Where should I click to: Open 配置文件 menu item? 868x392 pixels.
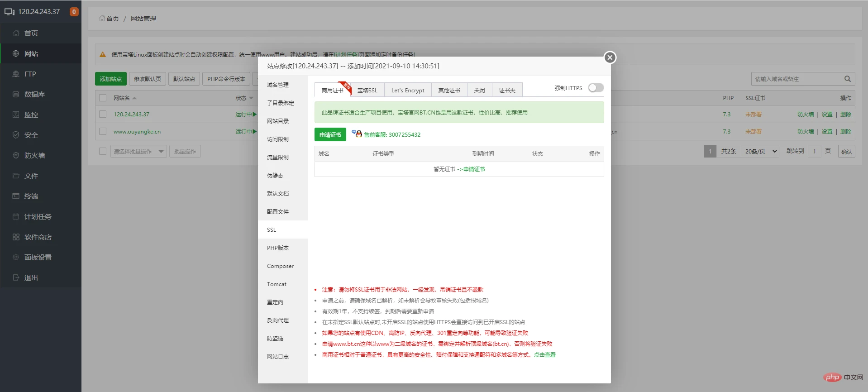(283, 211)
